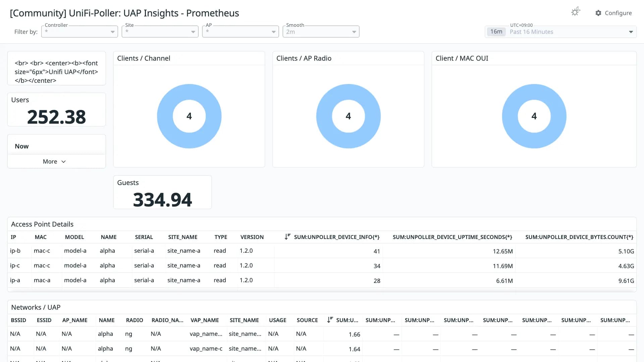This screenshot has height=362, width=644.
Task: Open the Past 16 Minutes time range dropdown
Action: tap(560, 32)
